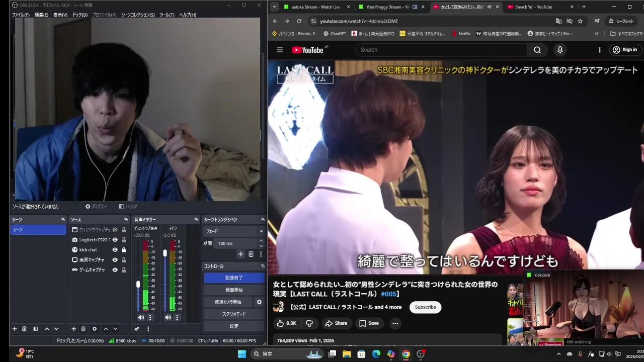
Task: Click 配信終了 to stop streaming
Action: click(x=234, y=278)
